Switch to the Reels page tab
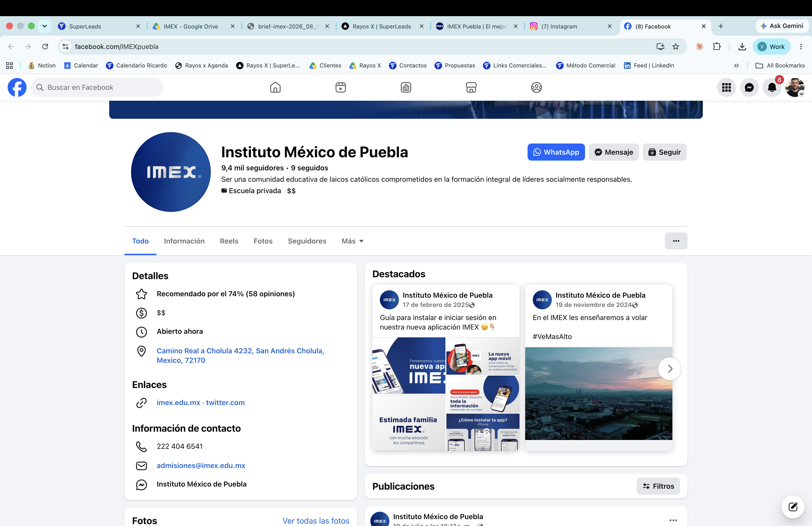The image size is (812, 526). tap(229, 241)
